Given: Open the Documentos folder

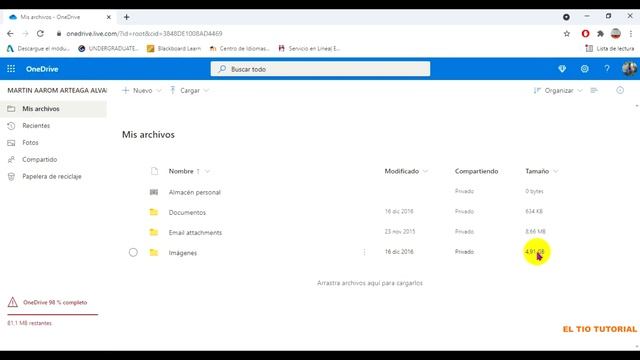Looking at the screenshot, I should point(187,212).
